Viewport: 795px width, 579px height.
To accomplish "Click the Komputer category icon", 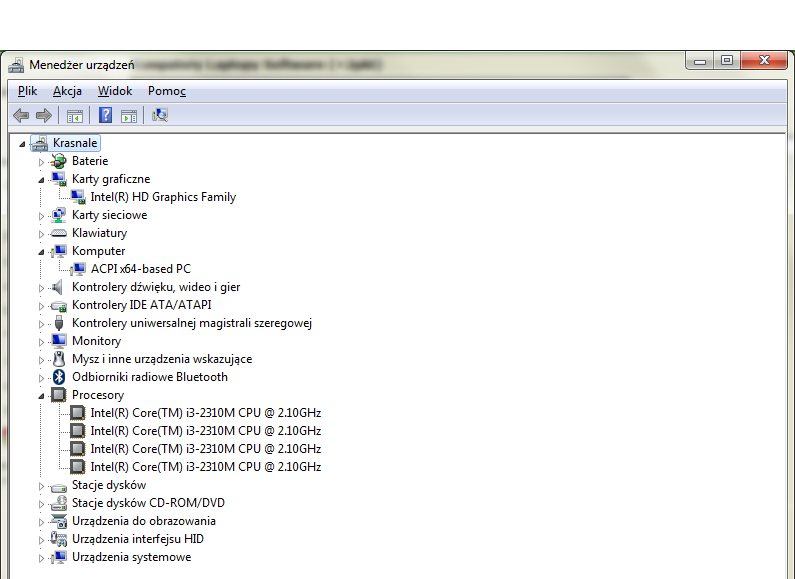I will 59,251.
